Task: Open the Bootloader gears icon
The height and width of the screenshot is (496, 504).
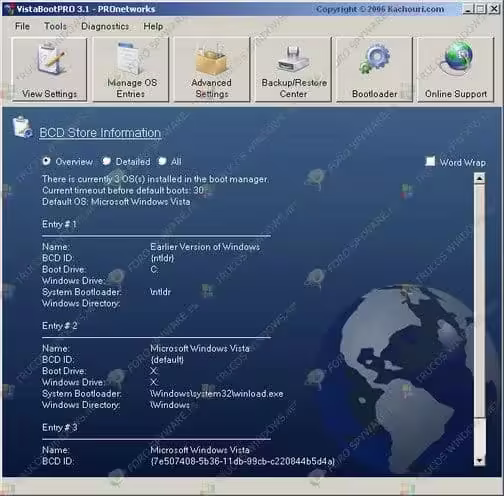Action: [x=375, y=59]
